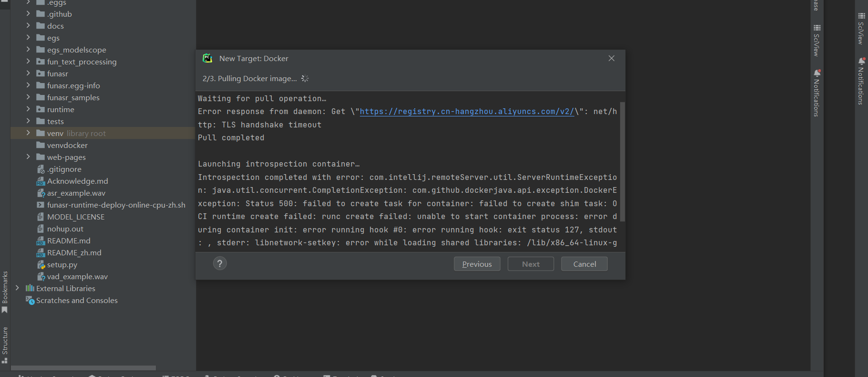
Task: Expand the docs folder
Action: (28, 26)
